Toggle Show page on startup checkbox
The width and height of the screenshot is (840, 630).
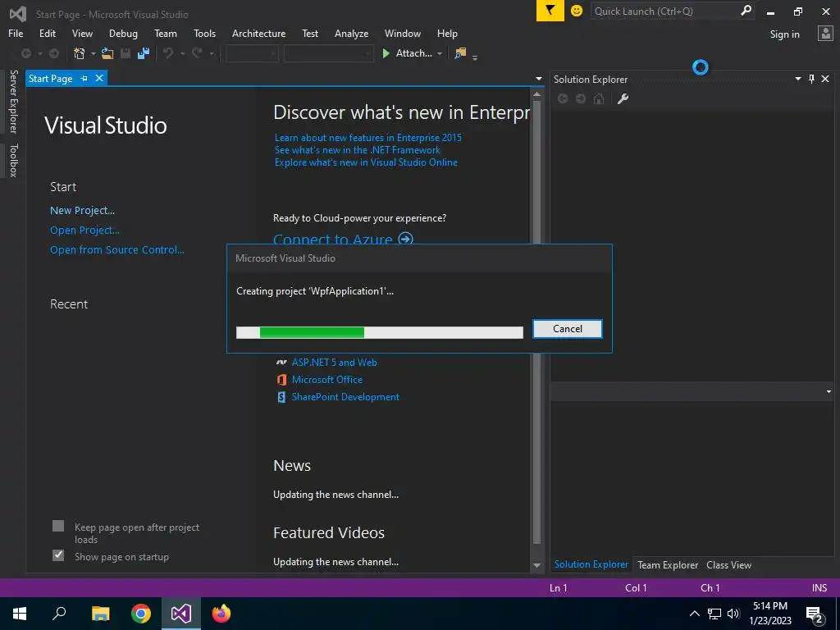pyautogui.click(x=58, y=555)
